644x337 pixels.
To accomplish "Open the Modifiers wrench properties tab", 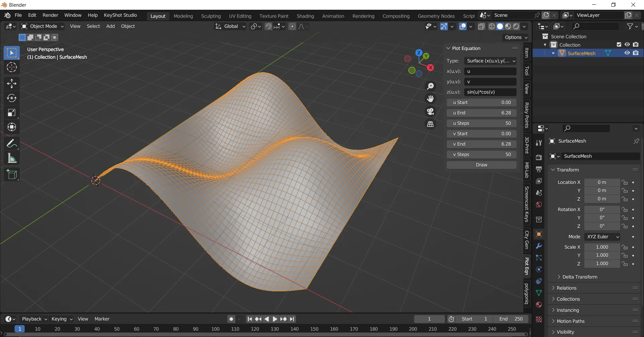I will [539, 246].
